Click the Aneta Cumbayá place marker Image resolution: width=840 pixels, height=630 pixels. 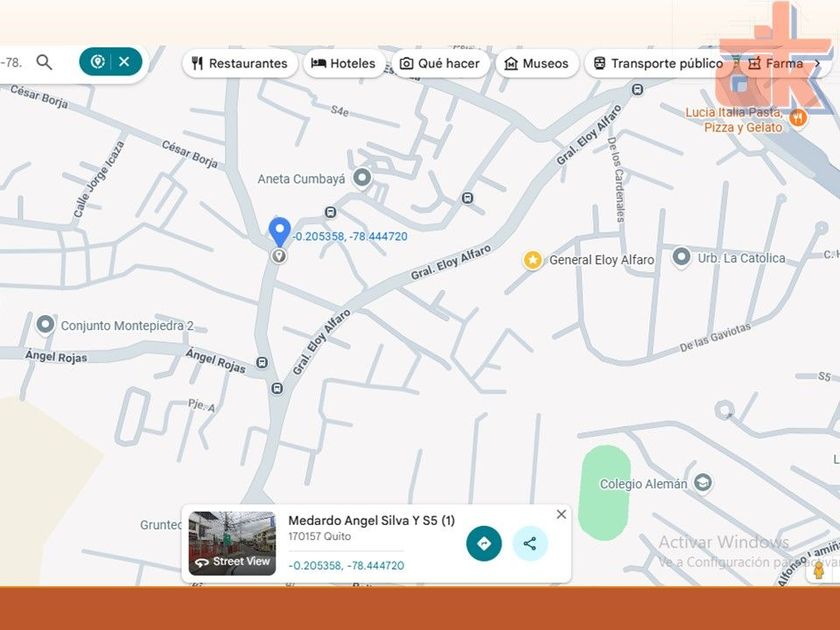[x=362, y=178]
